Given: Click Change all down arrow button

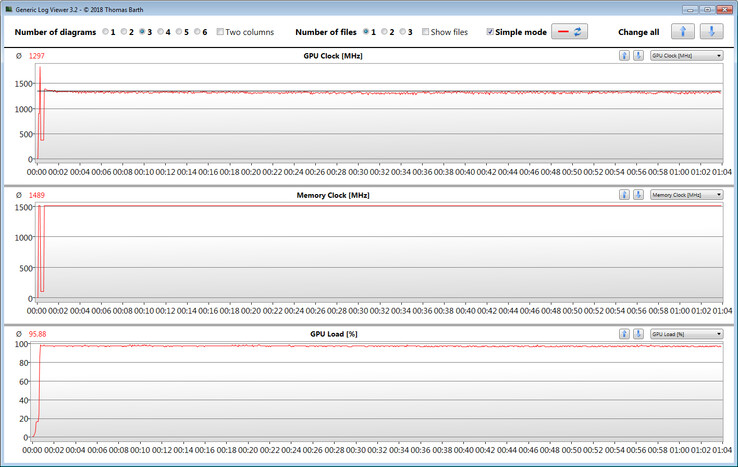Looking at the screenshot, I should (x=712, y=32).
